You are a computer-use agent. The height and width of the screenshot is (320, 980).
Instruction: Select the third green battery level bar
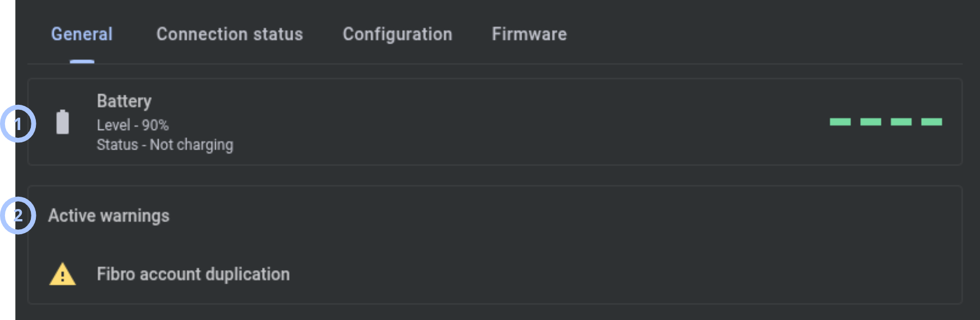click(x=901, y=122)
